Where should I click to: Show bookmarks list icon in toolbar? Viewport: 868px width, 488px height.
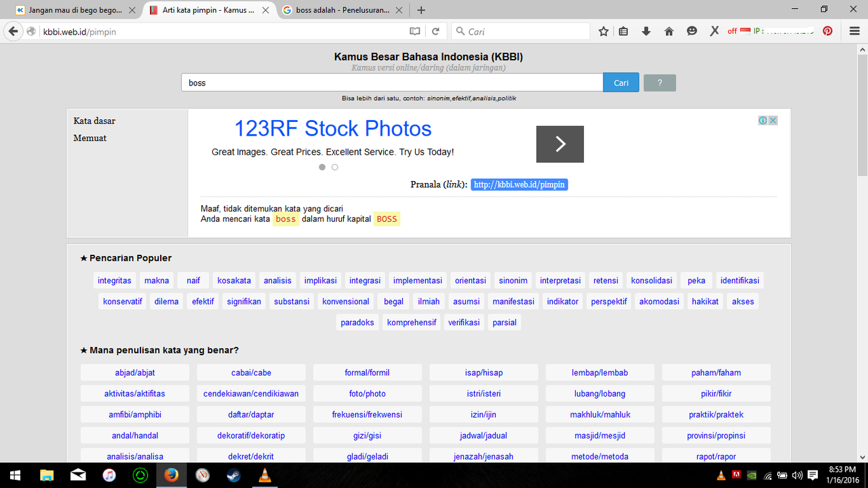pyautogui.click(x=623, y=31)
